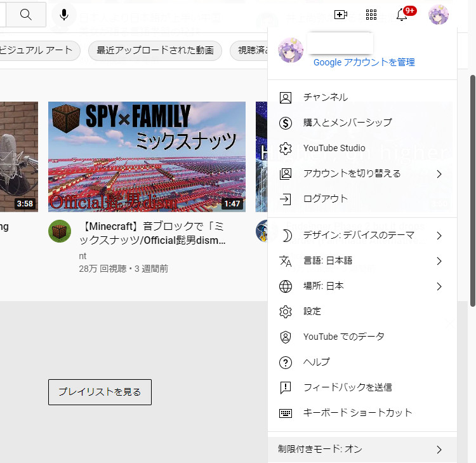Expand the 制限付きモード: オン chevron
This screenshot has height=463, width=476.
tap(439, 450)
